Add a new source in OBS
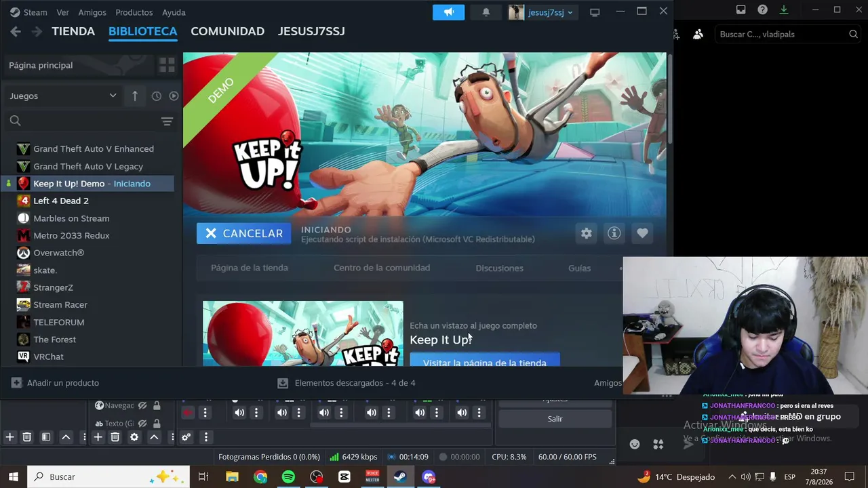Image resolution: width=868 pixels, height=488 pixels. (x=98, y=437)
